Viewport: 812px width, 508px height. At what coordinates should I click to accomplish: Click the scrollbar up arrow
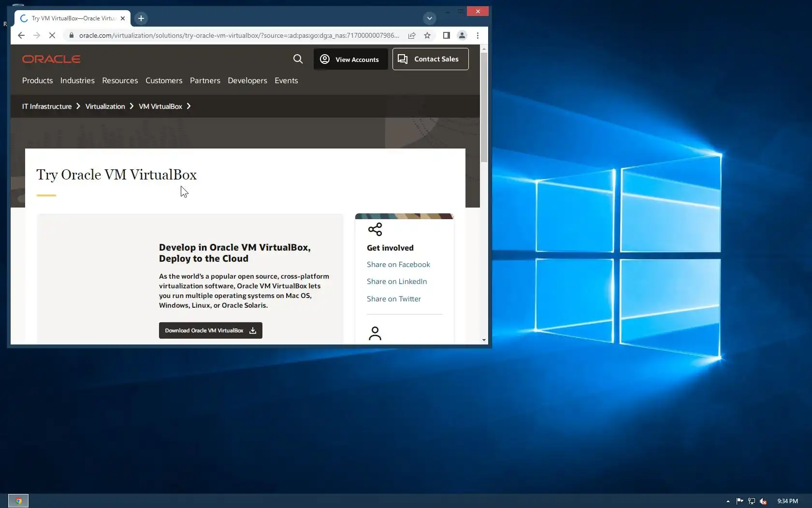484,49
